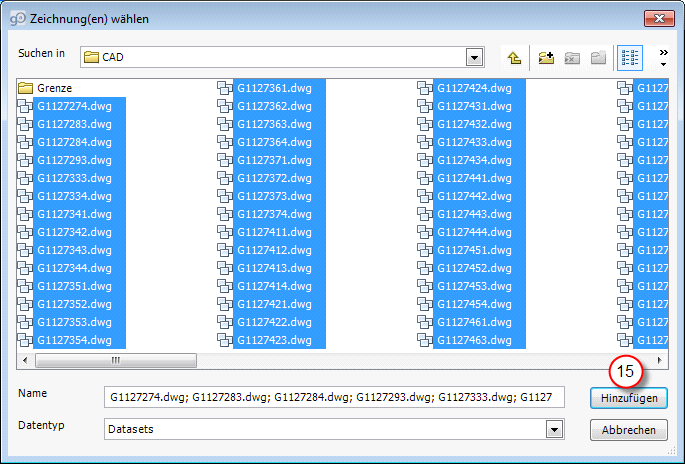This screenshot has height=464, width=685.
Task: Click the go up one folder icon
Action: (514, 58)
